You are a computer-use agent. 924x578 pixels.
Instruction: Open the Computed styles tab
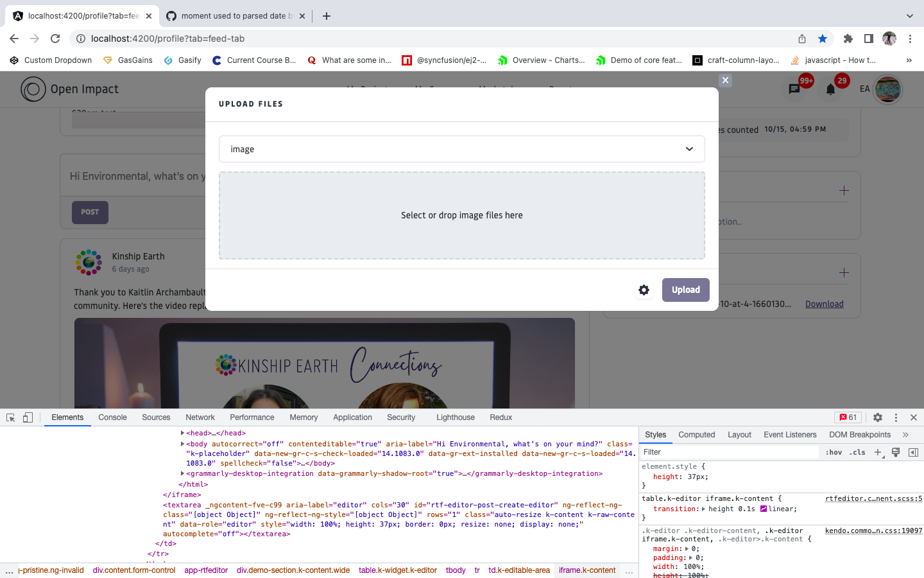(696, 435)
